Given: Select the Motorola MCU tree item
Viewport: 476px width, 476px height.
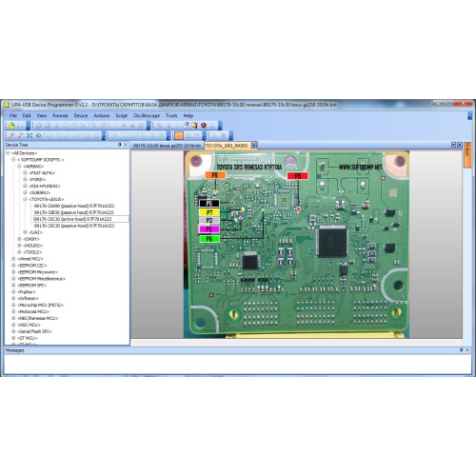Looking at the screenshot, I should tap(33, 311).
